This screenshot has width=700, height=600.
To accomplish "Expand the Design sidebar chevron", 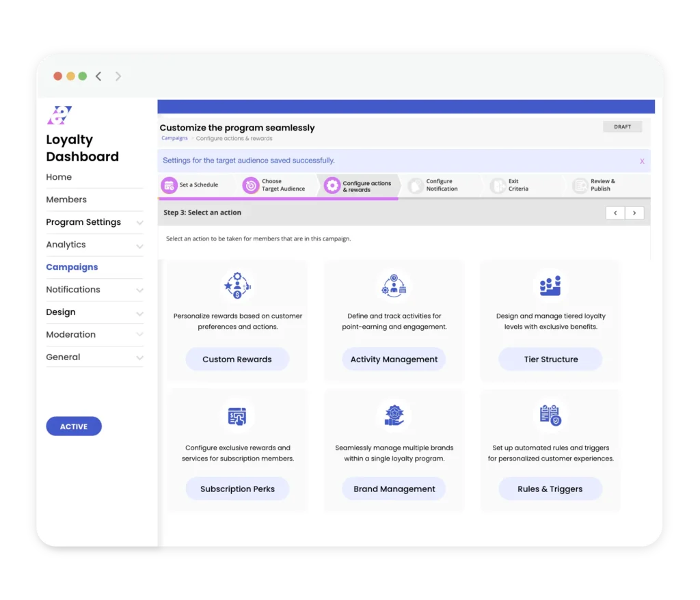I will click(x=139, y=313).
